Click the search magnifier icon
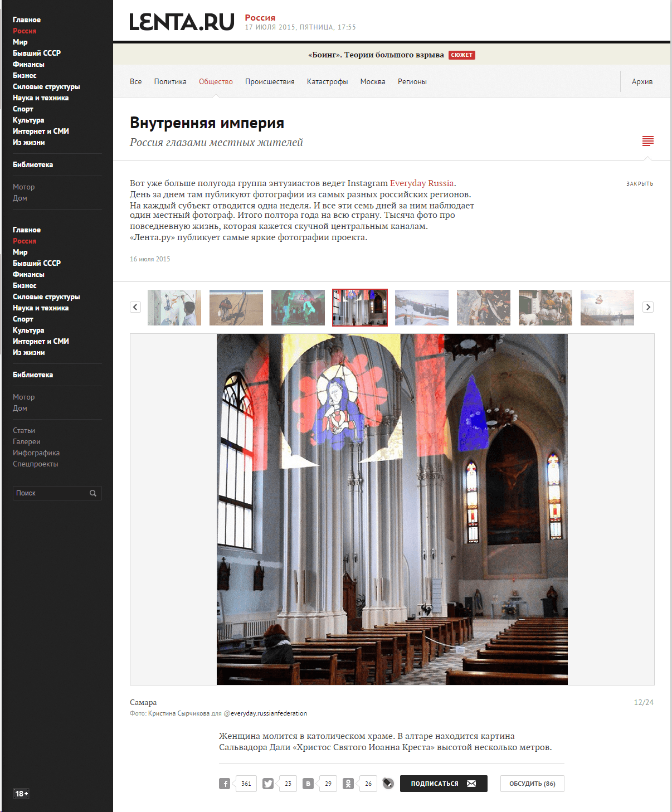The width and height of the screenshot is (672, 812). tap(93, 493)
